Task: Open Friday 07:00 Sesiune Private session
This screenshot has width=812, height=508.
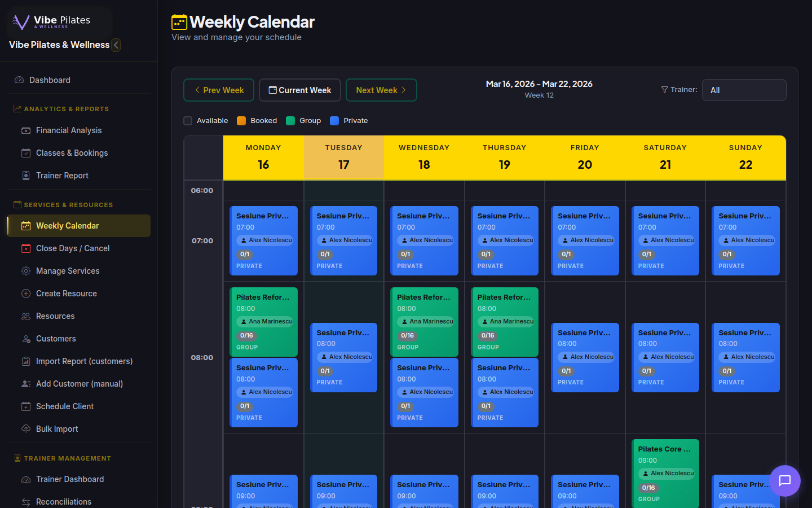Action: click(x=585, y=241)
